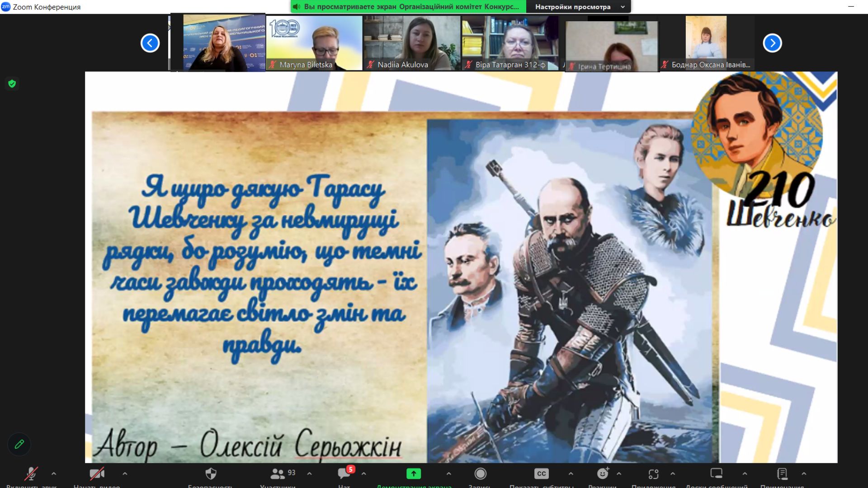Open the Security shield icon

tap(211, 474)
